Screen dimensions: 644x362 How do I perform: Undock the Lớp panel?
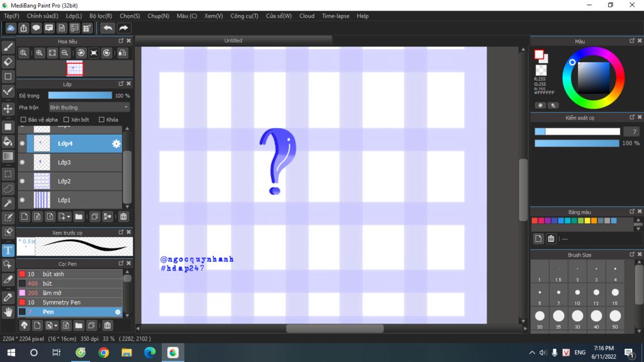tap(121, 84)
